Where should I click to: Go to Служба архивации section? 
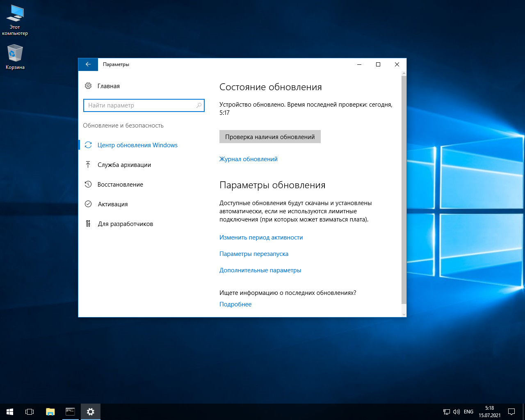tap(124, 165)
